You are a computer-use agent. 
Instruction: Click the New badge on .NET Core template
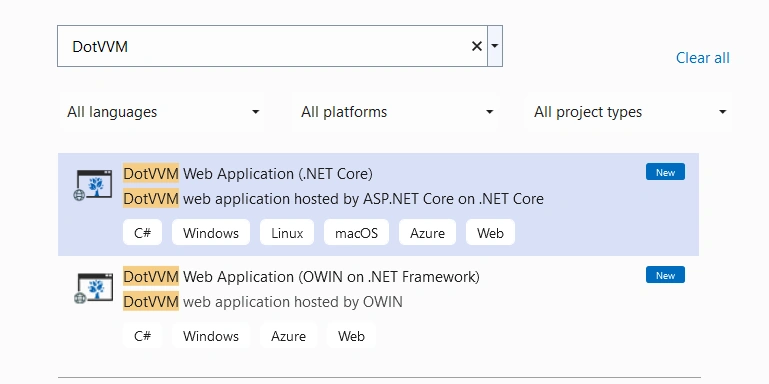point(665,172)
